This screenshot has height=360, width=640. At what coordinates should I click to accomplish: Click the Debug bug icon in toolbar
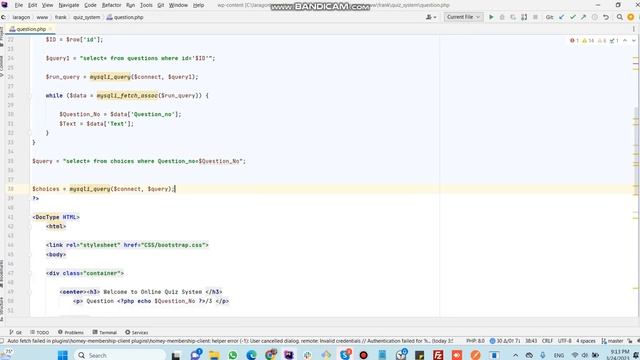(x=502, y=17)
